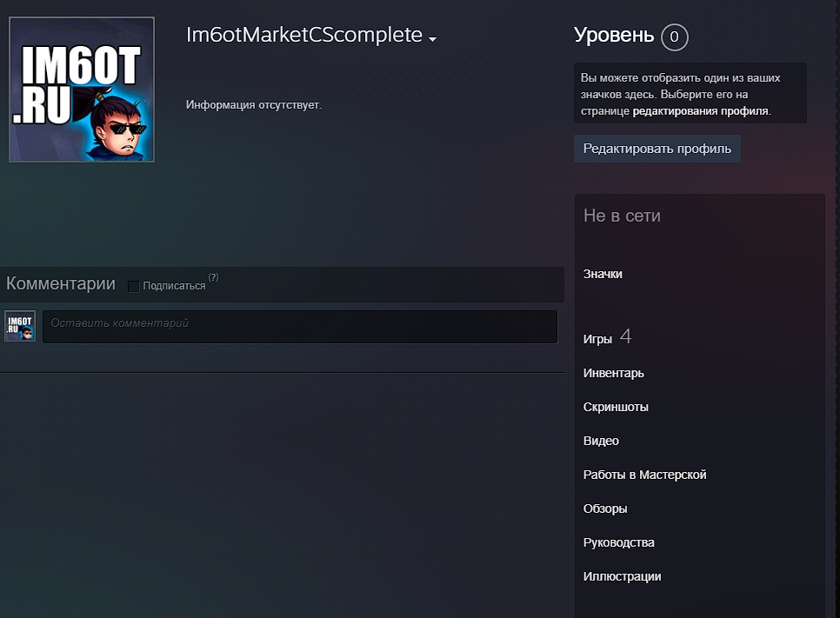Open Работы в Мастерской
The height and width of the screenshot is (618, 840).
pyautogui.click(x=644, y=475)
